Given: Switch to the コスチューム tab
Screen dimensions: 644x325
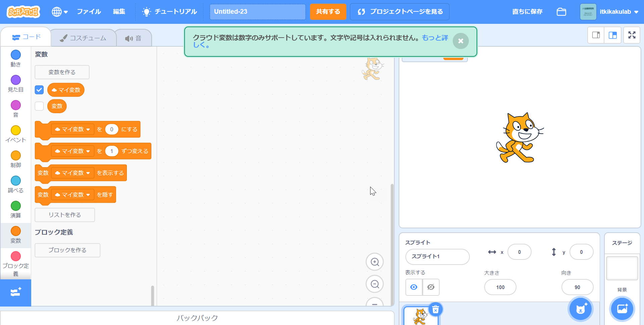Looking at the screenshot, I should [x=83, y=38].
